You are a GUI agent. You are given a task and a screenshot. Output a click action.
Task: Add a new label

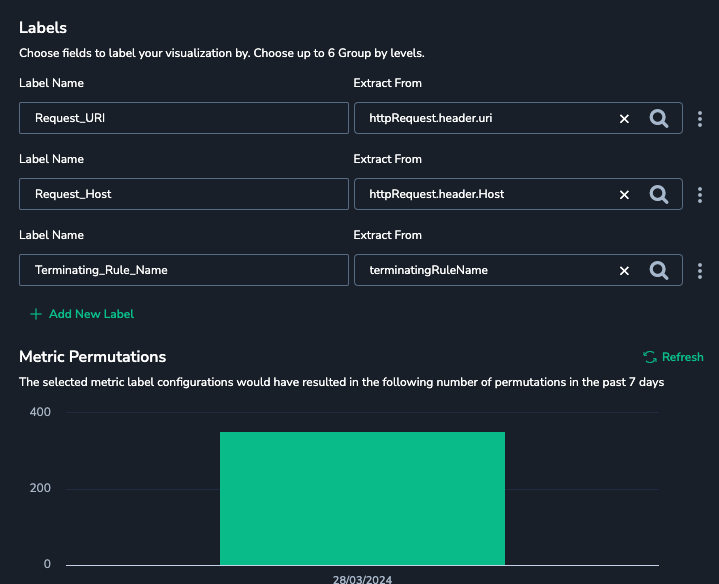[82, 314]
